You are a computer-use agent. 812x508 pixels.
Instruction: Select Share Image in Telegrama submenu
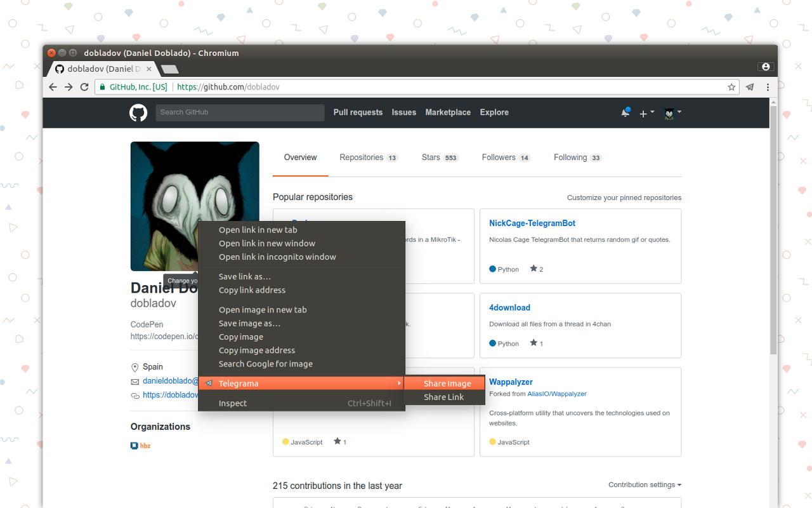(445, 384)
